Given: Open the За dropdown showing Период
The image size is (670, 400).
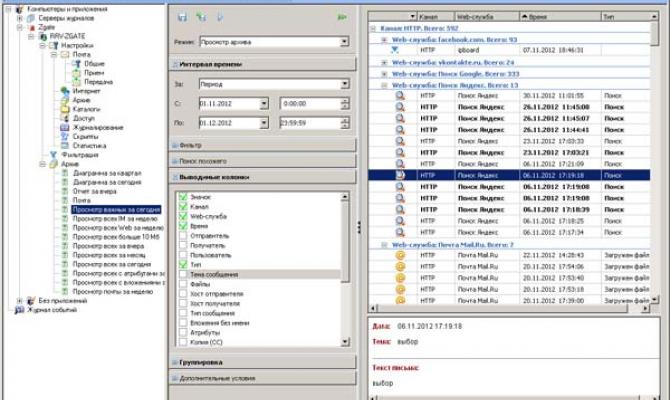Looking at the screenshot, I should click(x=345, y=84).
